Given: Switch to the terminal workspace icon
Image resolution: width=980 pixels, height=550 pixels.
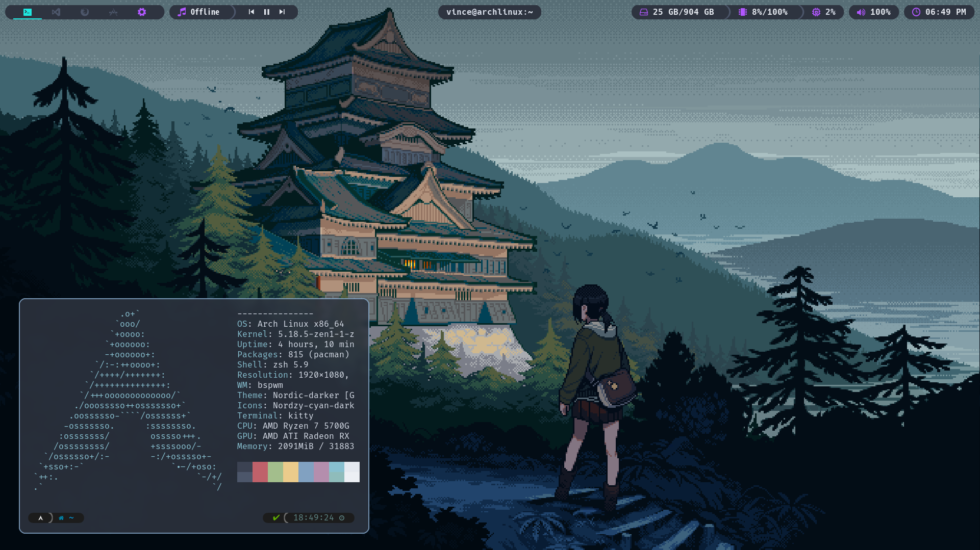Looking at the screenshot, I should [x=28, y=12].
